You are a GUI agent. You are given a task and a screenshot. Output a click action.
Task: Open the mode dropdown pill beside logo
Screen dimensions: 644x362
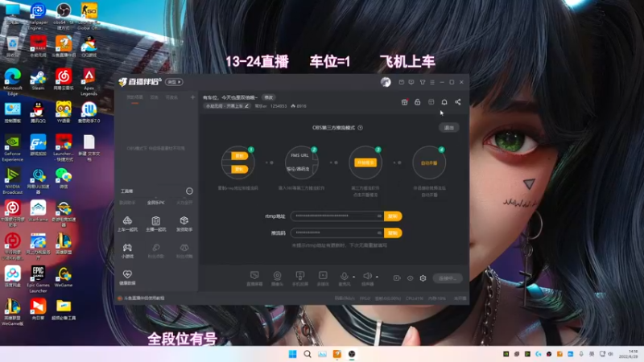click(x=174, y=82)
